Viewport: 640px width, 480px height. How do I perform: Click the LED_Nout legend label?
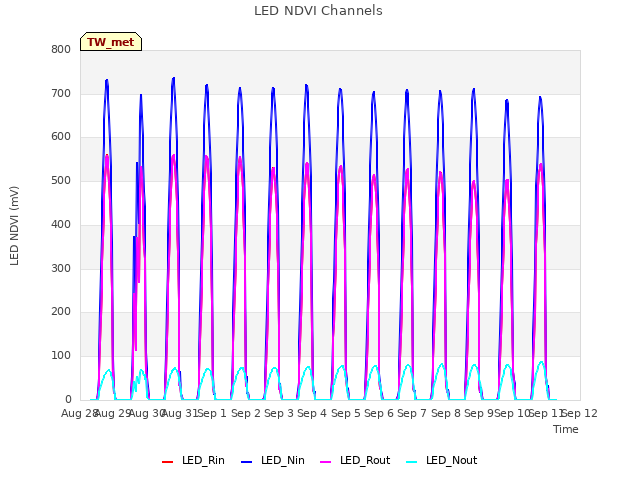[452, 460]
